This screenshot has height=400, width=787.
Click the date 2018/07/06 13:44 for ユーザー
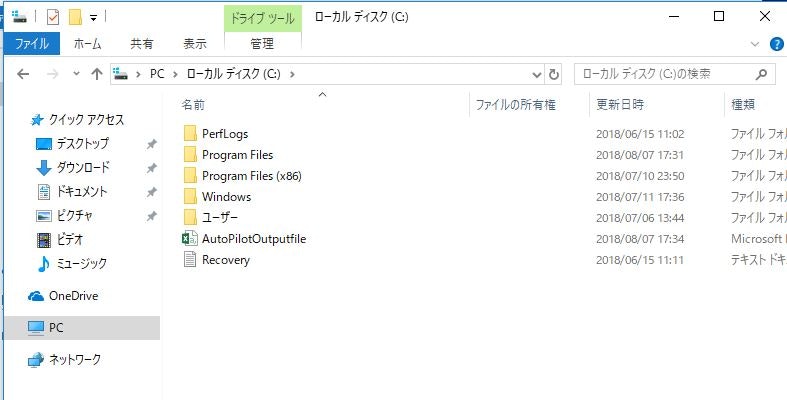[x=640, y=218]
